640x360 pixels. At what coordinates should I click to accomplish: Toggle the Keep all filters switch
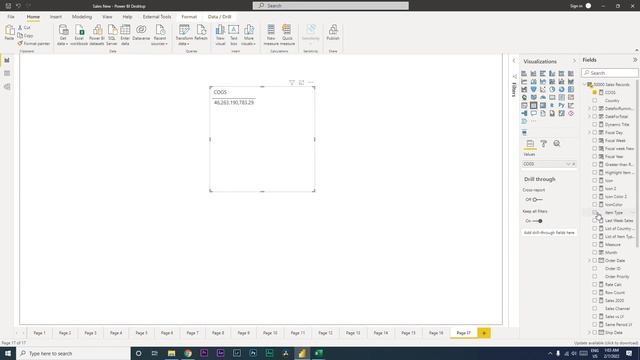pyautogui.click(x=537, y=221)
